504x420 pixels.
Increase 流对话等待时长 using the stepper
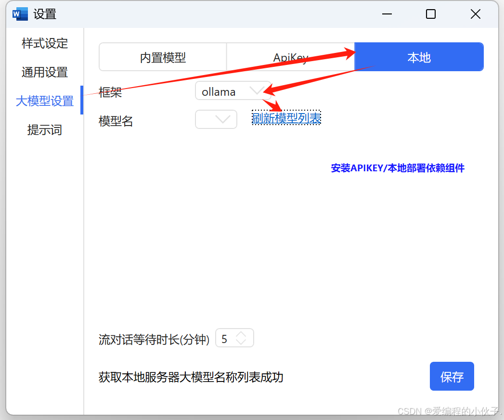[242, 334]
